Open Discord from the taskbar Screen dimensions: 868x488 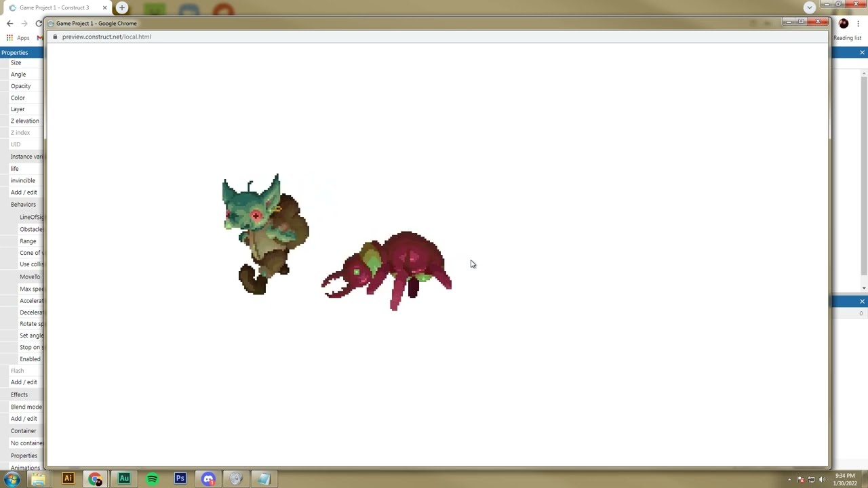coord(208,479)
